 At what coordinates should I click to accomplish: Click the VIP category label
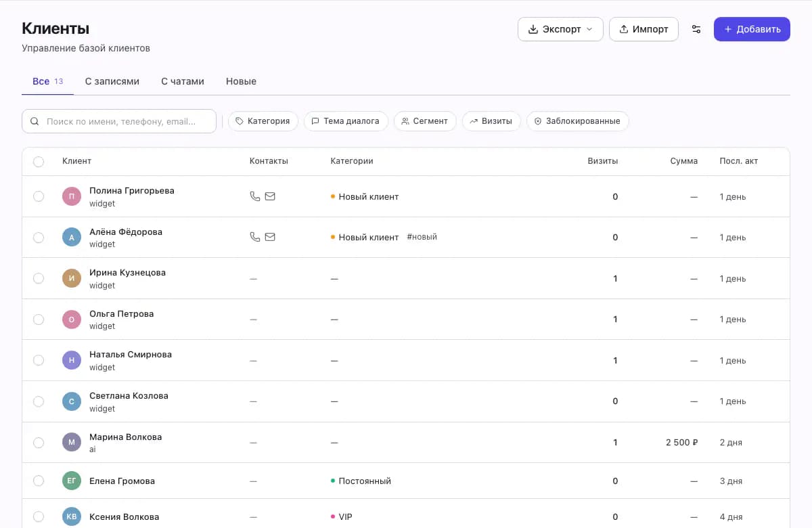341,516
